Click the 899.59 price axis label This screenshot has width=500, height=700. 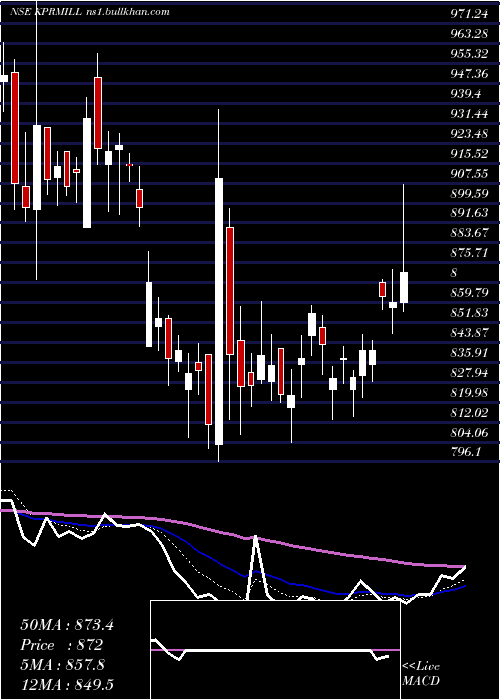tap(469, 193)
